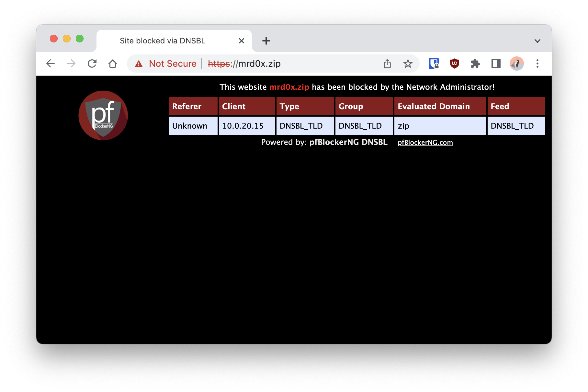Go back to the previous page

pyautogui.click(x=51, y=63)
